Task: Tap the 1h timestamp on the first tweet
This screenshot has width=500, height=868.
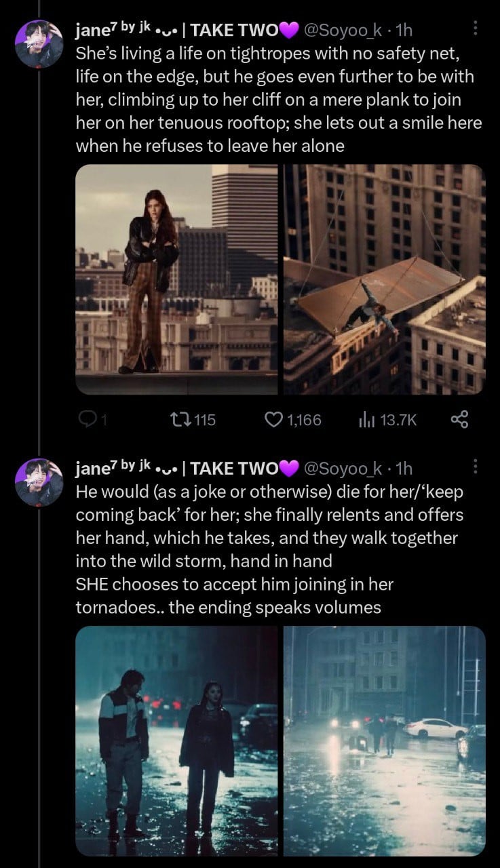Action: (404, 30)
